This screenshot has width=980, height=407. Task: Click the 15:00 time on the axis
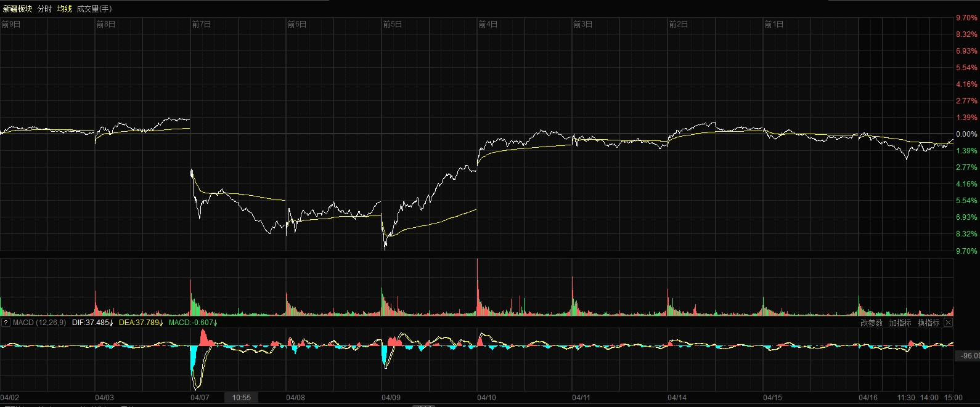(953, 398)
